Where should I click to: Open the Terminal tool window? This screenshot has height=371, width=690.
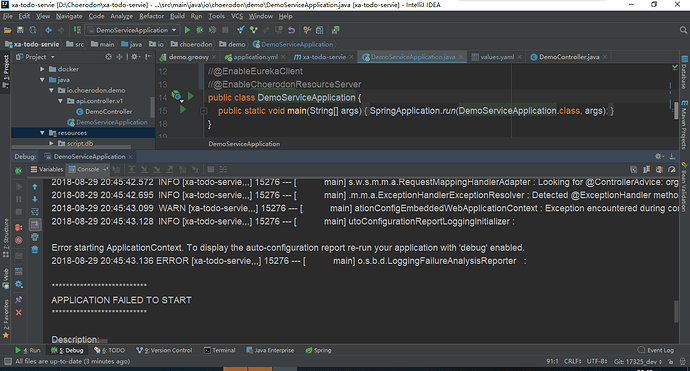[x=220, y=350]
